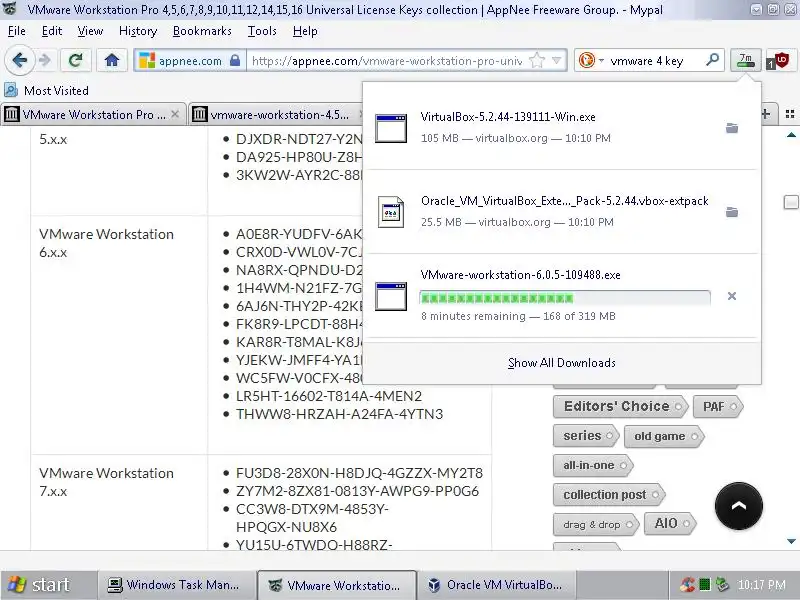This screenshot has height=600, width=800.
Task: Open the Edit menu
Action: [x=52, y=31]
